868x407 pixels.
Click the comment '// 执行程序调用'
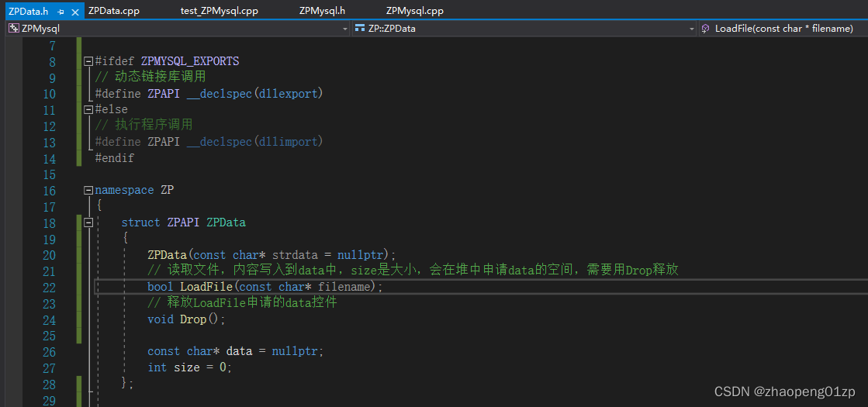pyautogui.click(x=144, y=126)
